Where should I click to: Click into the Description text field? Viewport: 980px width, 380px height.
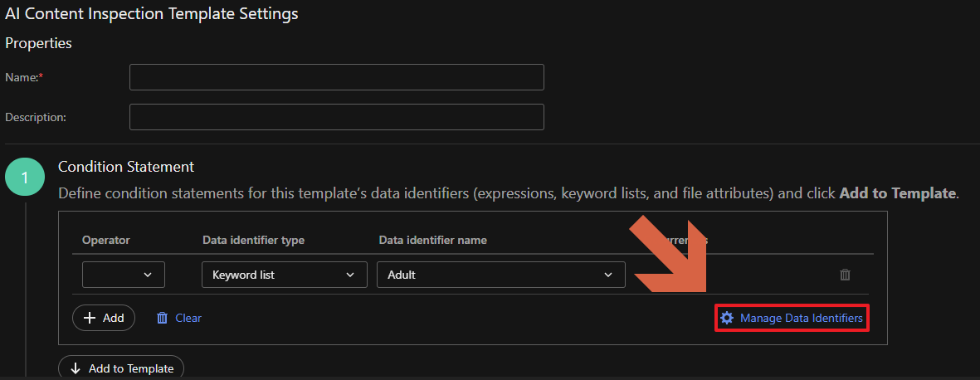tap(336, 117)
